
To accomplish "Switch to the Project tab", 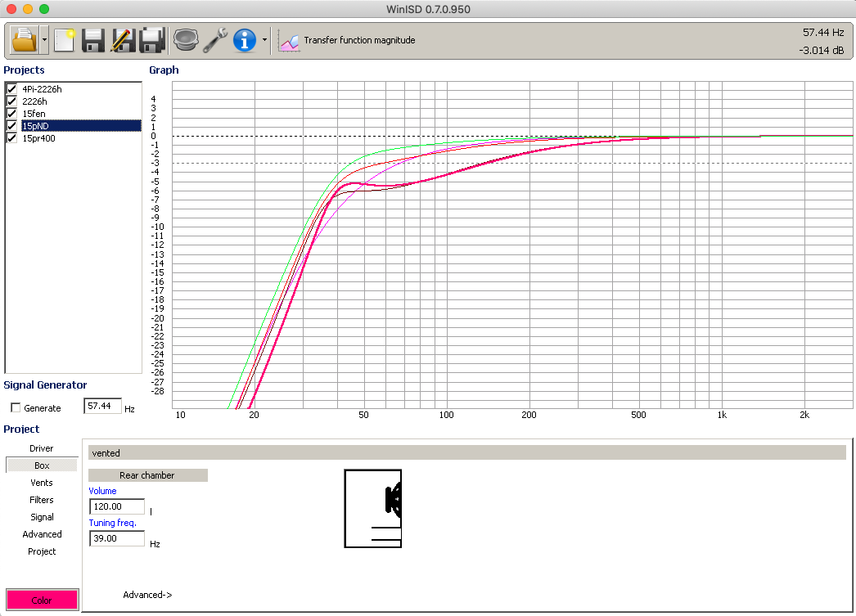I will click(x=42, y=551).
